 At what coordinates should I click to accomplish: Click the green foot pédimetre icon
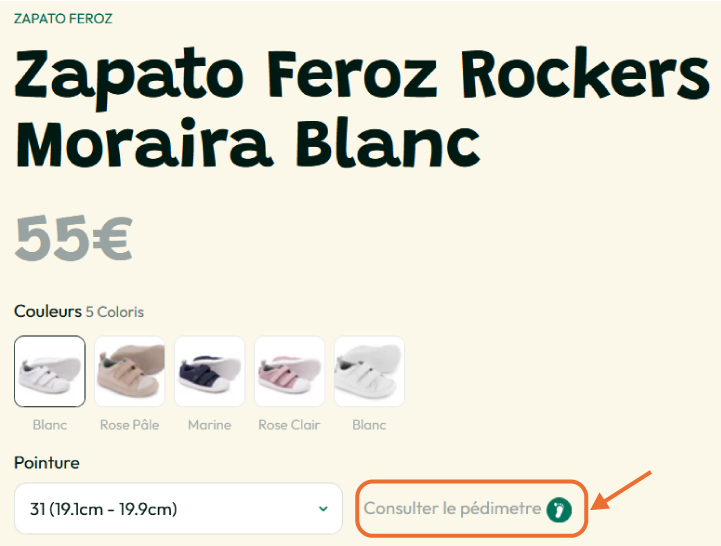(559, 510)
